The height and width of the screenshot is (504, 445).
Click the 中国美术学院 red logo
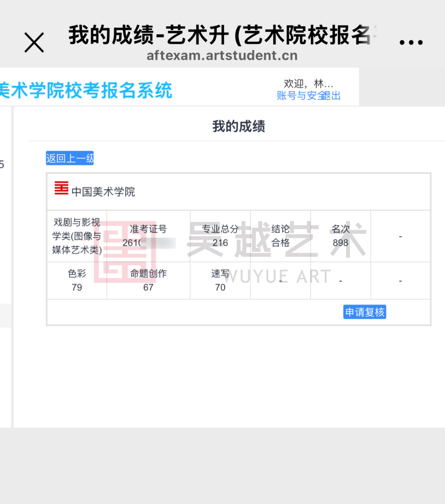[60, 190]
